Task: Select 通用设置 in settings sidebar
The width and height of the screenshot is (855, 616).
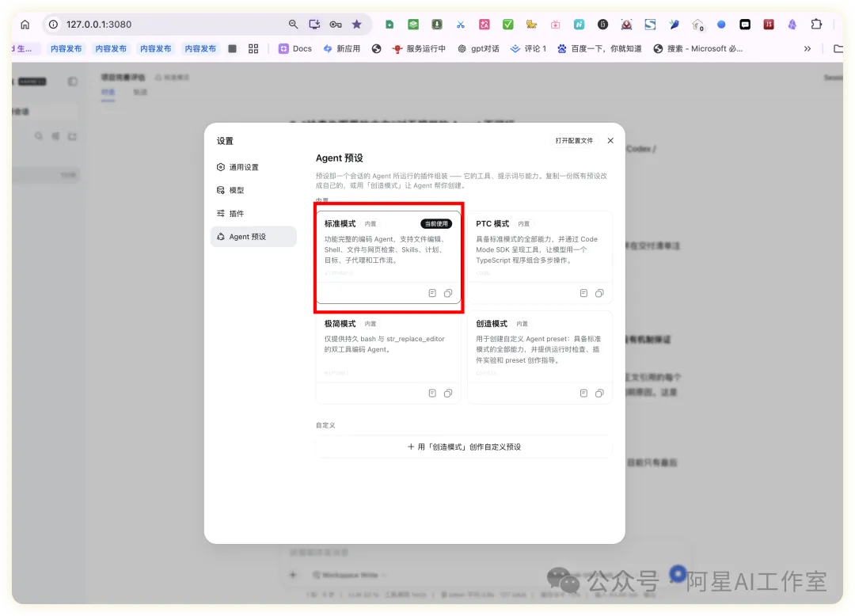Action: 253,167
